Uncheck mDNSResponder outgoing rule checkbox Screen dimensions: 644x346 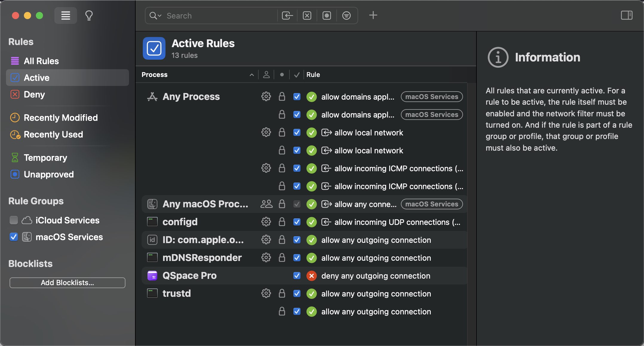tap(297, 258)
